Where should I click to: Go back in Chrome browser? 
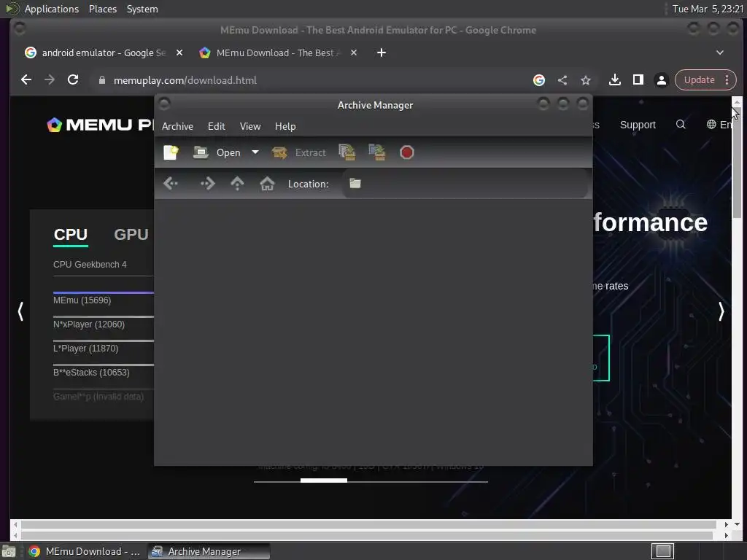26,80
